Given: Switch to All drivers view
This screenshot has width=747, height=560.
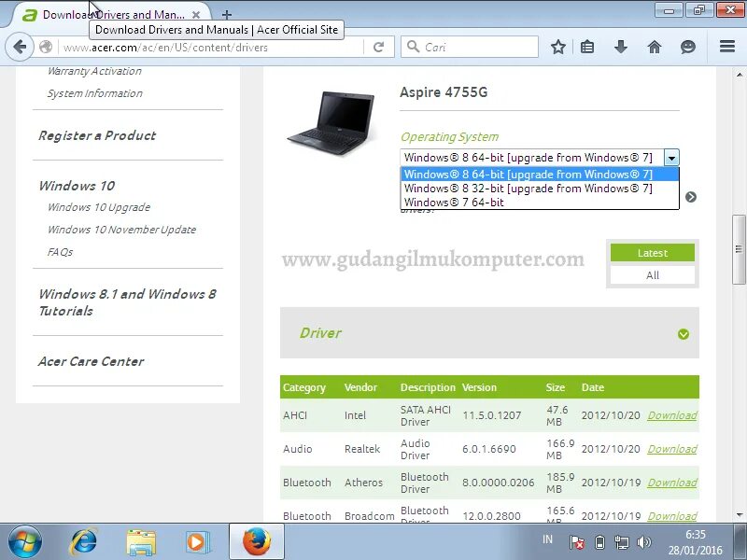Looking at the screenshot, I should tap(652, 275).
